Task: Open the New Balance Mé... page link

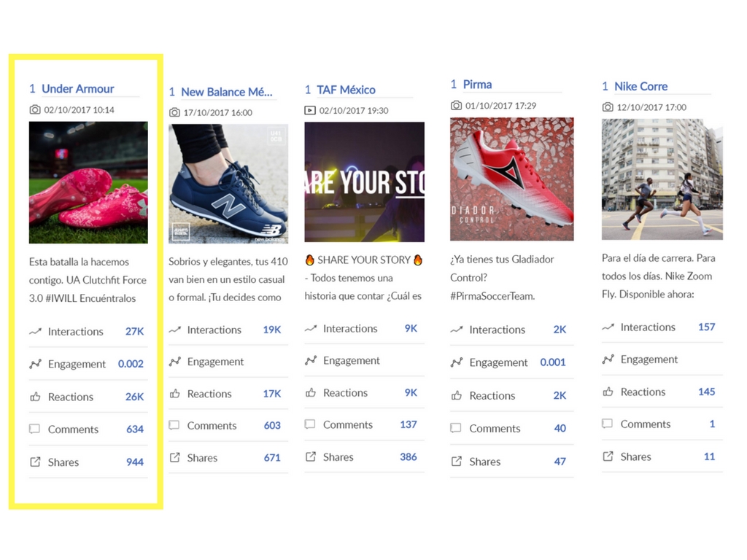Action: click(227, 92)
